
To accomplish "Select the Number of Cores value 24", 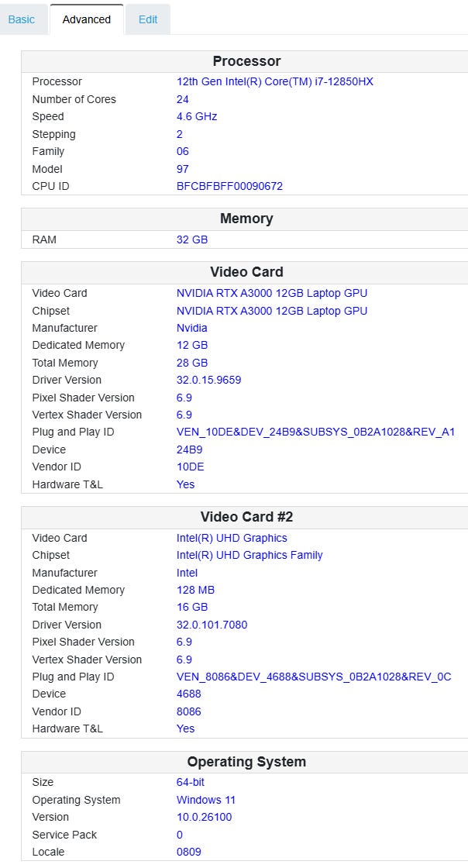I will click(x=183, y=99).
